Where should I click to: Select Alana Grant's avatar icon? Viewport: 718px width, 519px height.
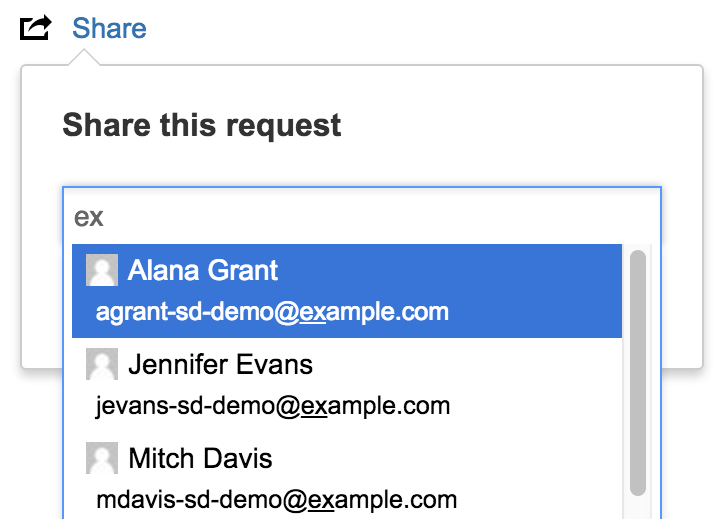[x=102, y=270]
